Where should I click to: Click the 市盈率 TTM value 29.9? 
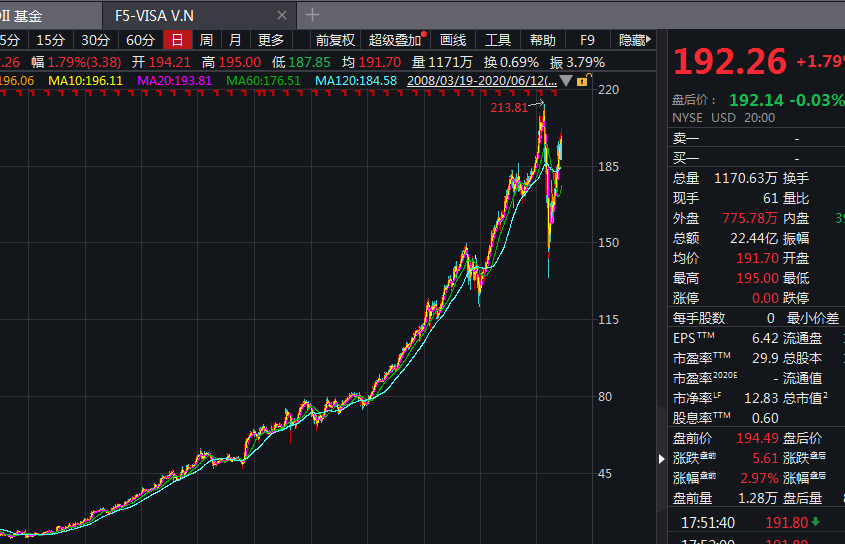coord(765,359)
